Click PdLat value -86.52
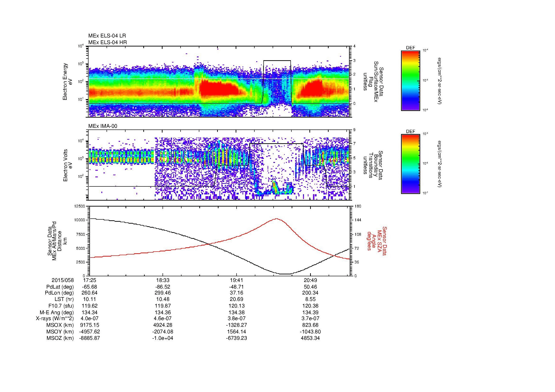Screen dimensions: 555x392 point(163,287)
